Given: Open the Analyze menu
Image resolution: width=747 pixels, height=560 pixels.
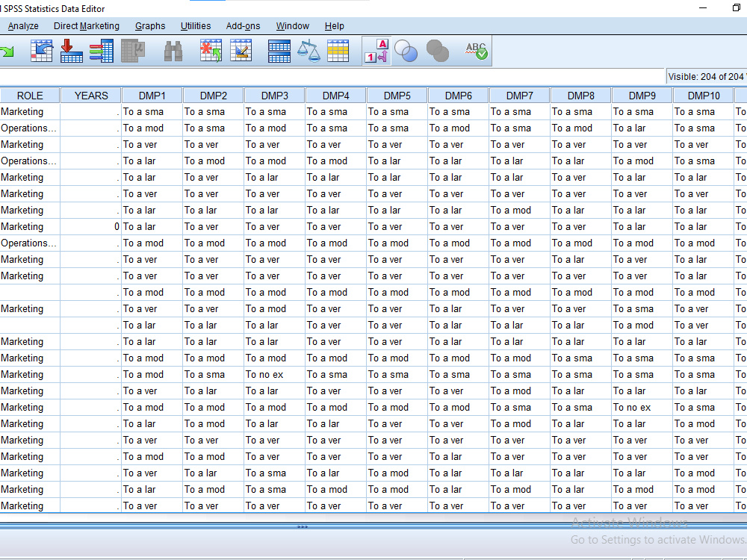Looking at the screenshot, I should point(23,25).
